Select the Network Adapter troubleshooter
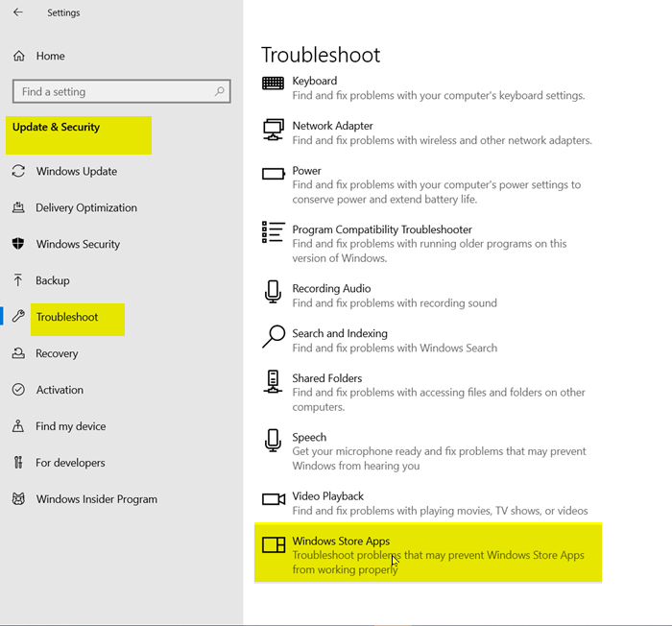 tap(332, 126)
